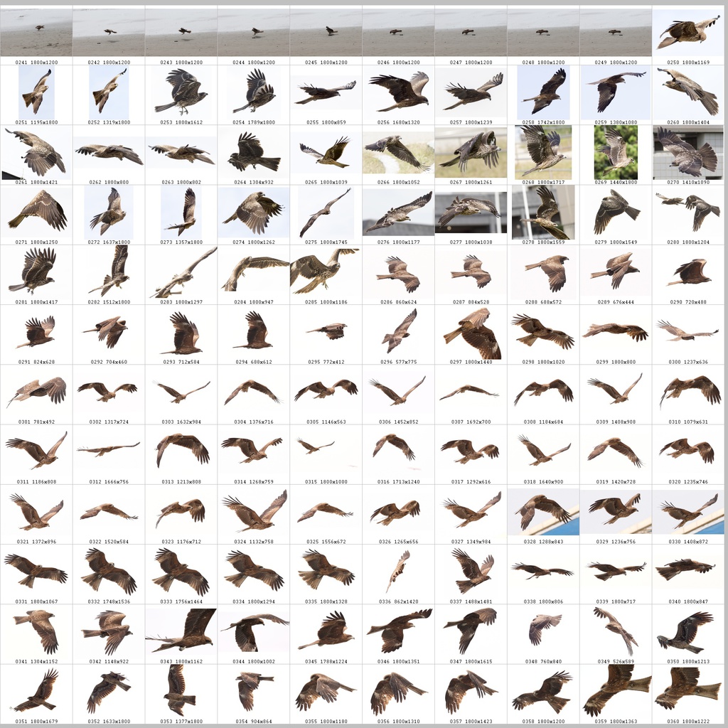Viewport: 728px width, 728px height.
Task: Choose thumbnail 0328 kite over blue roof
Action: pyautogui.click(x=543, y=512)
